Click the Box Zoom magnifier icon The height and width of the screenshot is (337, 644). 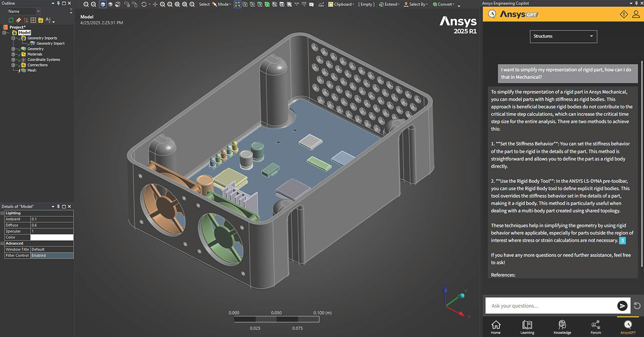coord(170,4)
